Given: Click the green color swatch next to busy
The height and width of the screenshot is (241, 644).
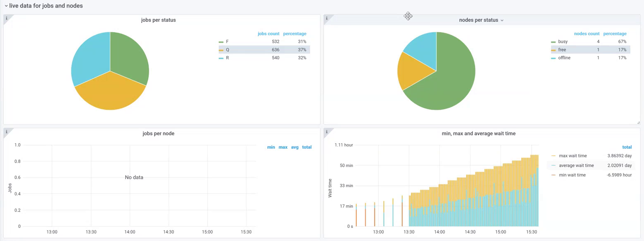Looking at the screenshot, I should [553, 42].
